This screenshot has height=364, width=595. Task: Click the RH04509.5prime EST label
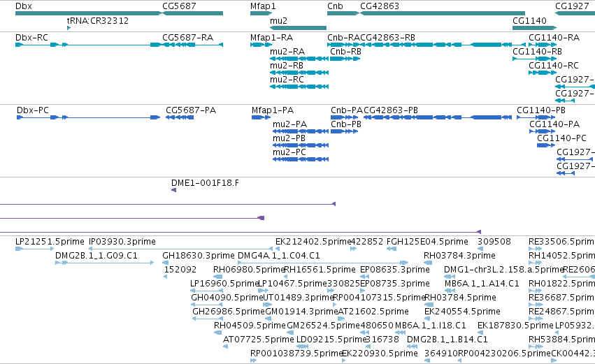250,326
